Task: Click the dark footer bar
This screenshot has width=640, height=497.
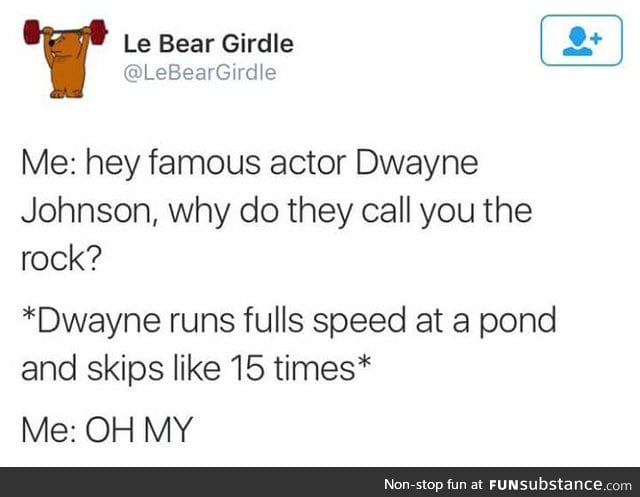Action: pyautogui.click(x=320, y=482)
